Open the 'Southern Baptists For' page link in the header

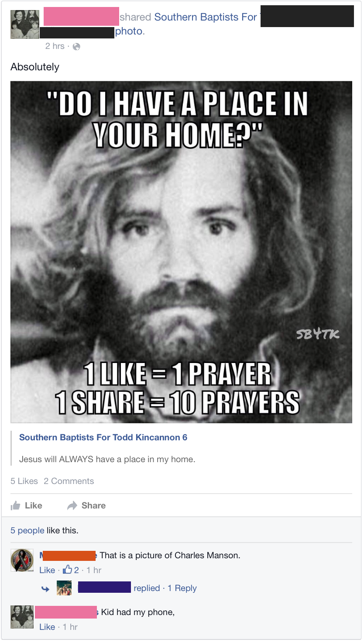[206, 17]
